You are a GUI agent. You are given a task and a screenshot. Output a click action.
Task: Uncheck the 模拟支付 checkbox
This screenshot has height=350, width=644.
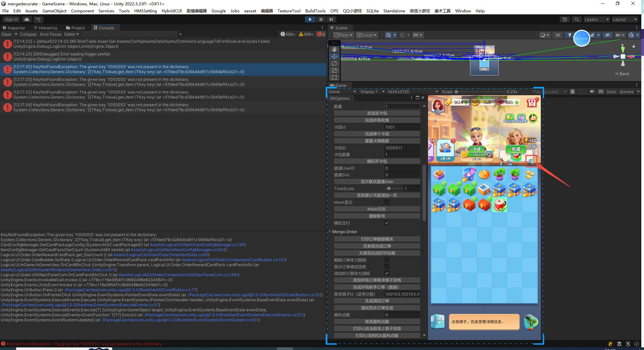(x=387, y=223)
